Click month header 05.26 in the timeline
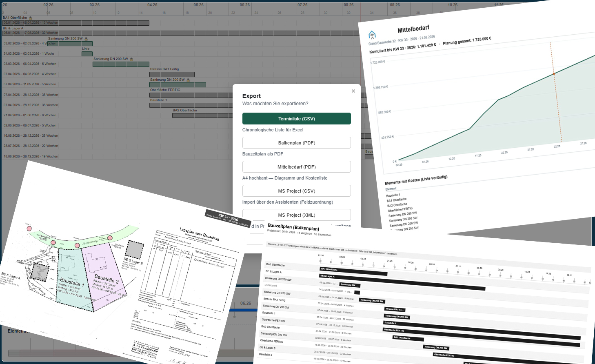Viewport: 595px width, 364px height. point(199,5)
